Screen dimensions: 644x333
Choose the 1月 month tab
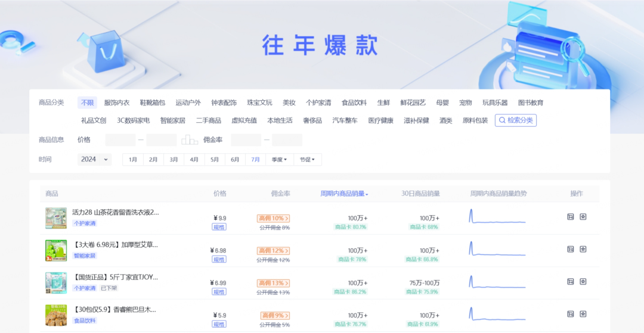pos(133,160)
